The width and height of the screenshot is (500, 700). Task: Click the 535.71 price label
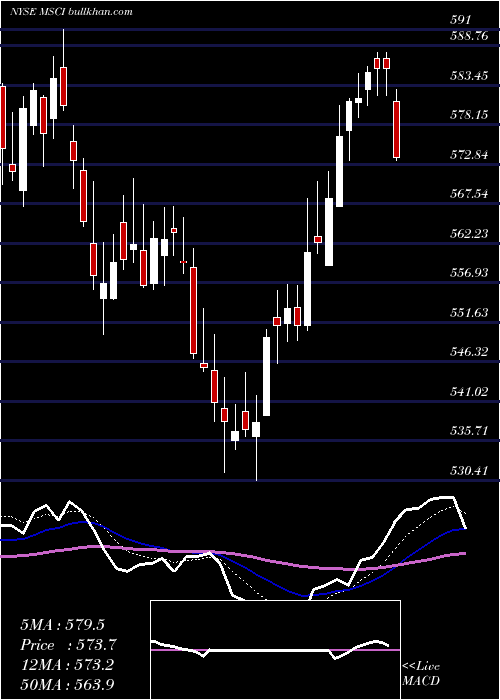click(469, 431)
